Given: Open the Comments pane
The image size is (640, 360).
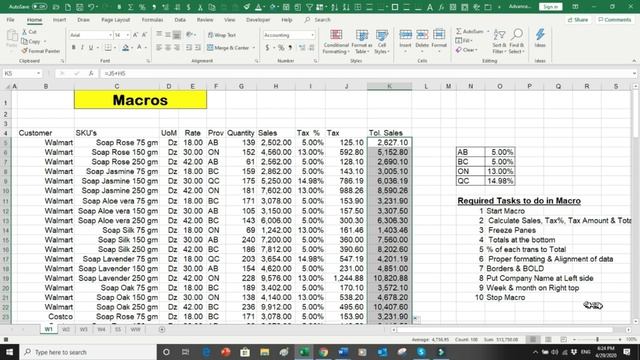Looking at the screenshot, I should coord(614,20).
